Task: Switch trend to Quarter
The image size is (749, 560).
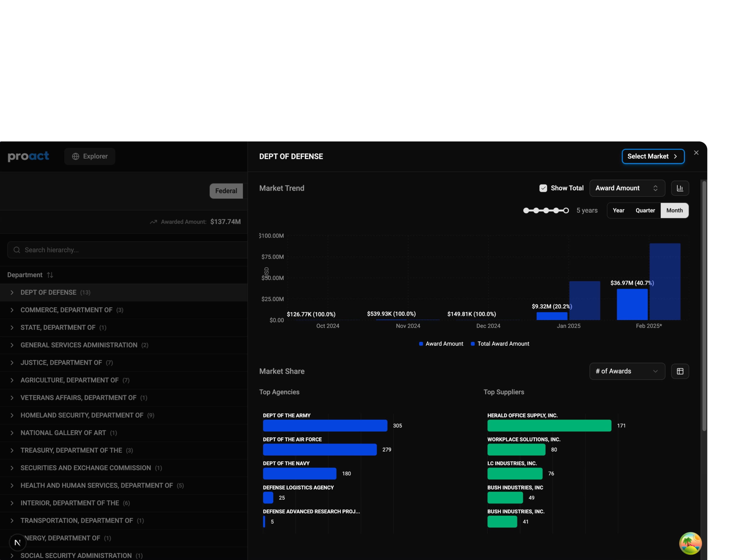Action: (x=645, y=211)
